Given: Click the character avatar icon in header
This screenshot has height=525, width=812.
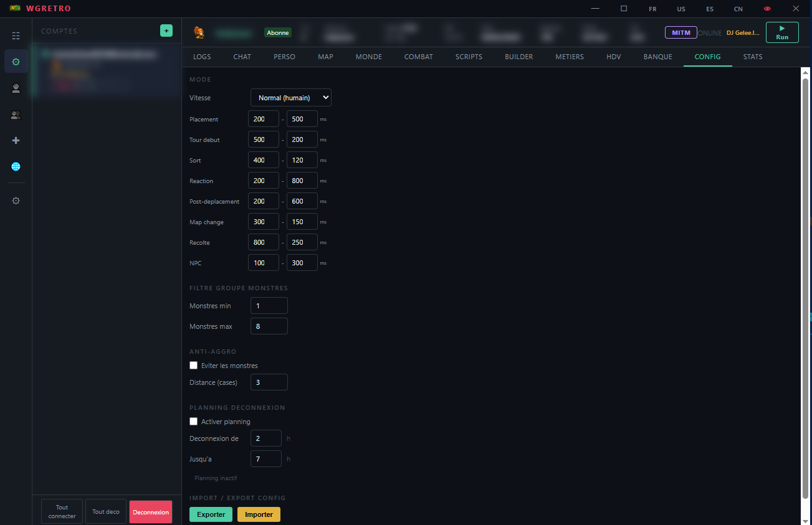Looking at the screenshot, I should 199,32.
